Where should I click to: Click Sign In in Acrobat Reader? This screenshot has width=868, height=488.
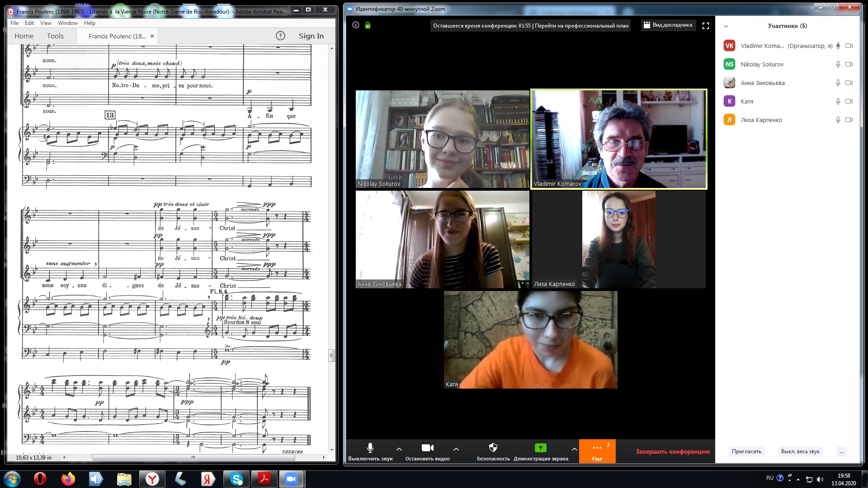point(311,36)
